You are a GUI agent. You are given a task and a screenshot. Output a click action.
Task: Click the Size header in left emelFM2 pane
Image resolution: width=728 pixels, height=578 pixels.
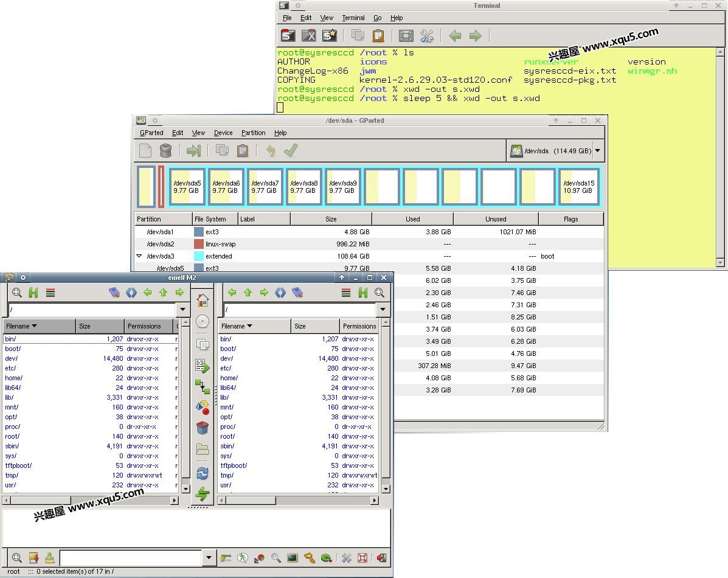100,326
